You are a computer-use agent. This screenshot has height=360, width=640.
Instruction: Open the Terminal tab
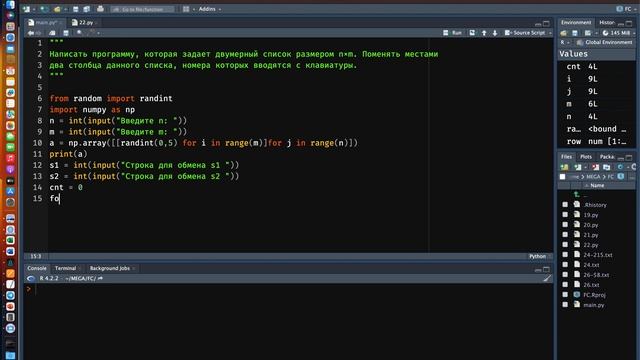pyautogui.click(x=66, y=268)
